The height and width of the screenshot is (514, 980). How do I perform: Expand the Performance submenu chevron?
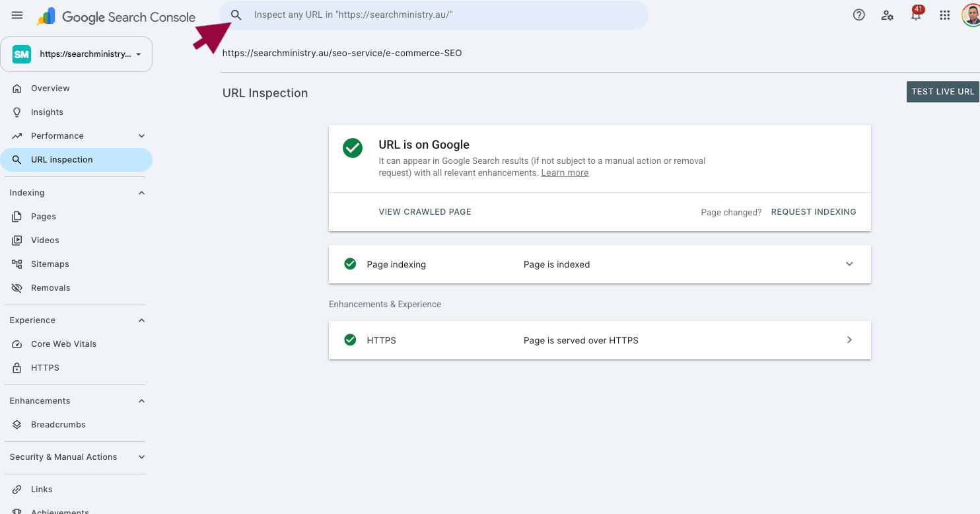[141, 136]
